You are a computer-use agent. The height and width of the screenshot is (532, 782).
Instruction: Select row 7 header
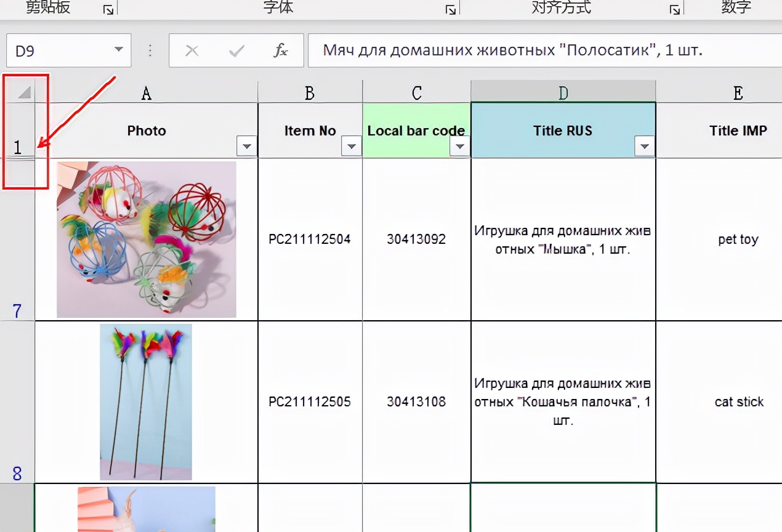click(x=17, y=240)
